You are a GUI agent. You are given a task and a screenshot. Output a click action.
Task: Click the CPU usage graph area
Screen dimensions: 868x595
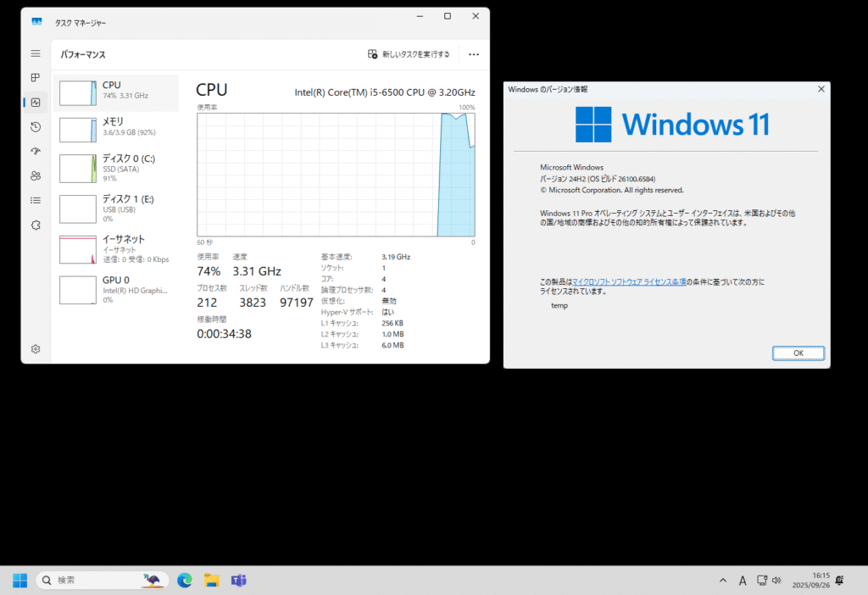click(x=336, y=175)
